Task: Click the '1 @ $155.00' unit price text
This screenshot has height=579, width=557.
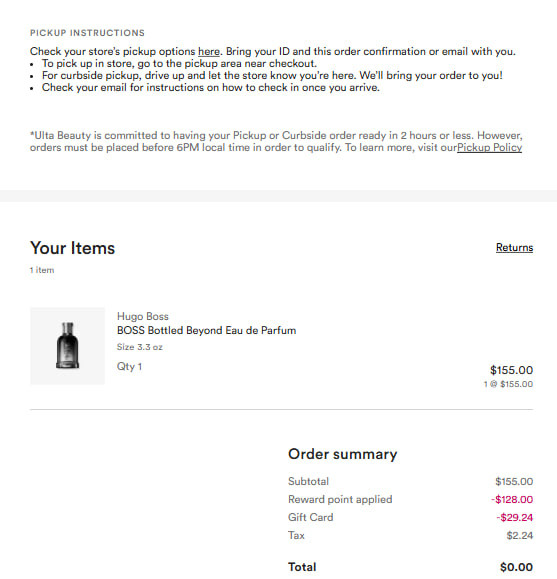Action: tap(508, 384)
